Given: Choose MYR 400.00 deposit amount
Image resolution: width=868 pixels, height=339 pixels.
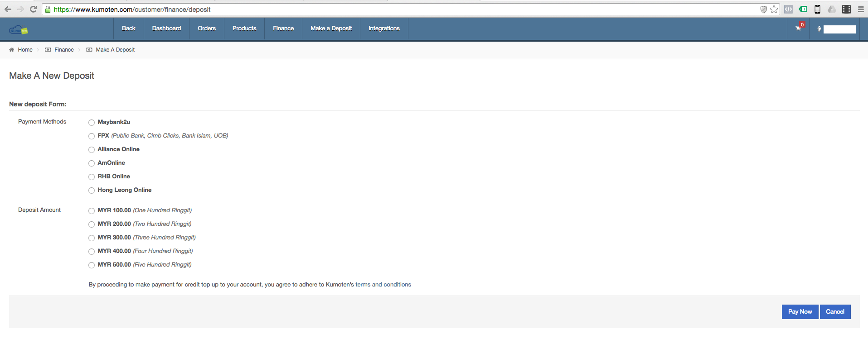Looking at the screenshot, I should (92, 252).
